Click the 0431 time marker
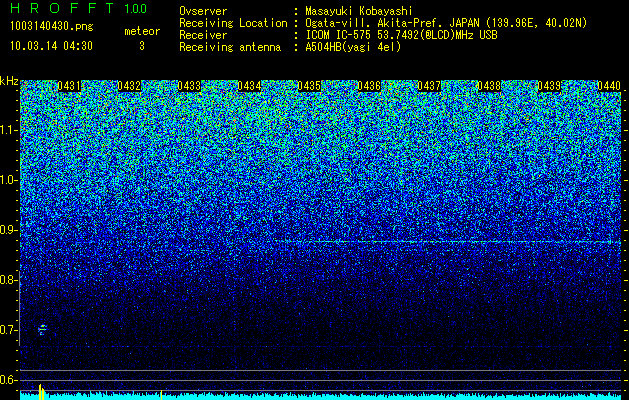Viewport: 629px width, 400px height. click(69, 86)
